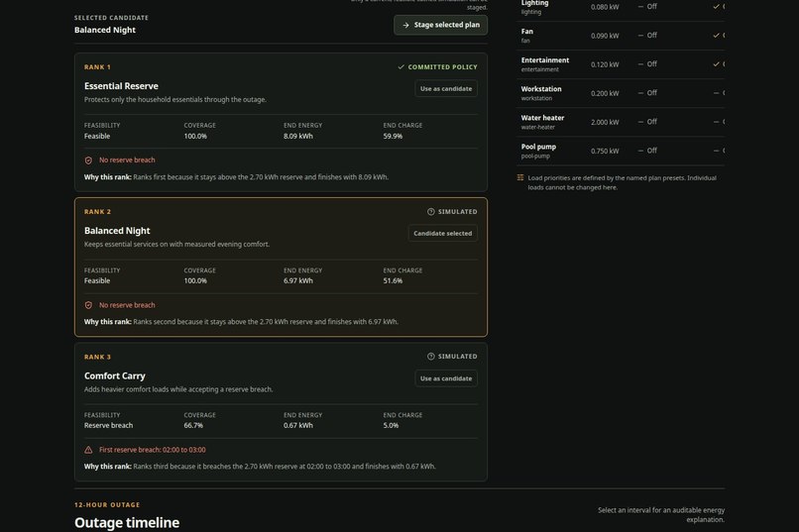The image size is (799, 532).
Task: Click the 59.9% end charge value
Action: [x=393, y=136]
